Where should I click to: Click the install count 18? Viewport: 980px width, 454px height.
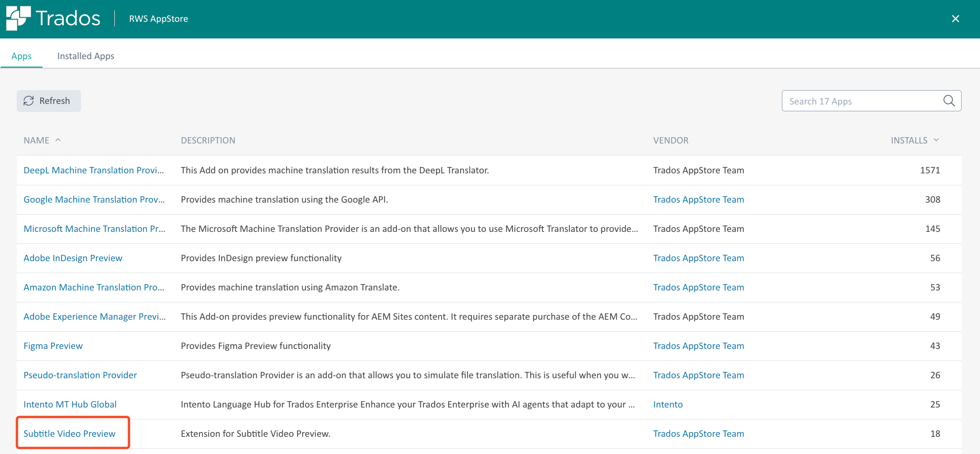click(935, 434)
